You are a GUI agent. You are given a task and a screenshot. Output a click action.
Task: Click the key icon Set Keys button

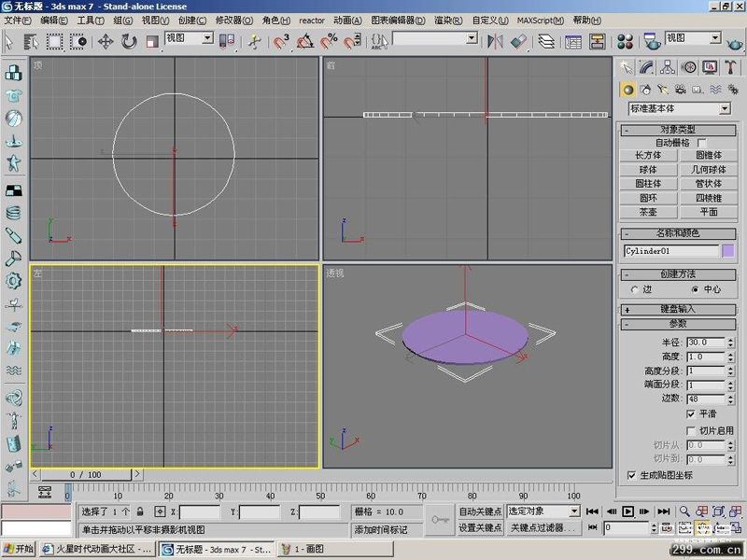440,520
